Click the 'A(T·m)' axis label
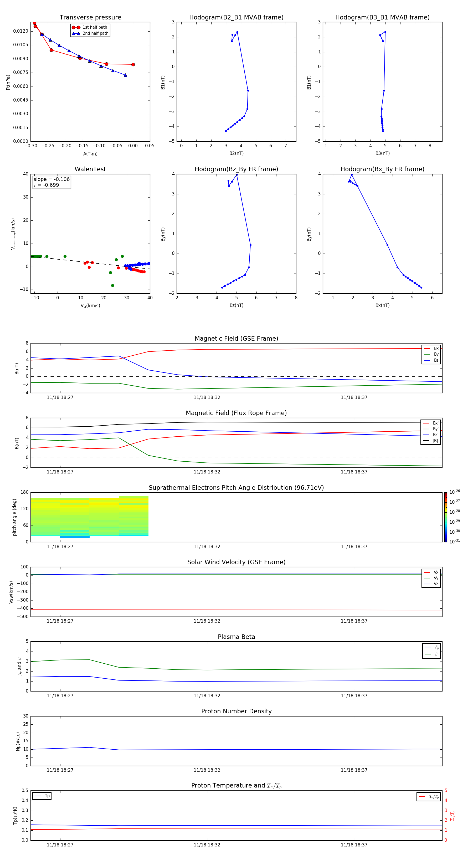This screenshot has height=868, width=473. pos(90,154)
